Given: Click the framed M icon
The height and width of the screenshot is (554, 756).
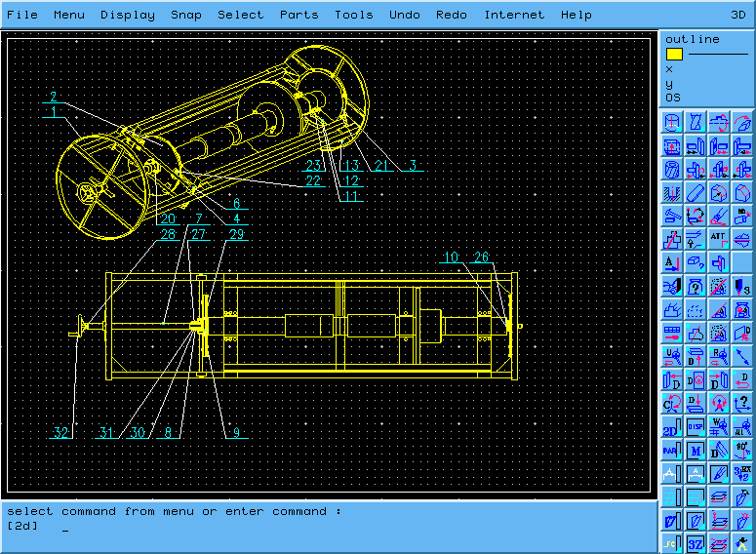Looking at the screenshot, I should pyautogui.click(x=696, y=451).
